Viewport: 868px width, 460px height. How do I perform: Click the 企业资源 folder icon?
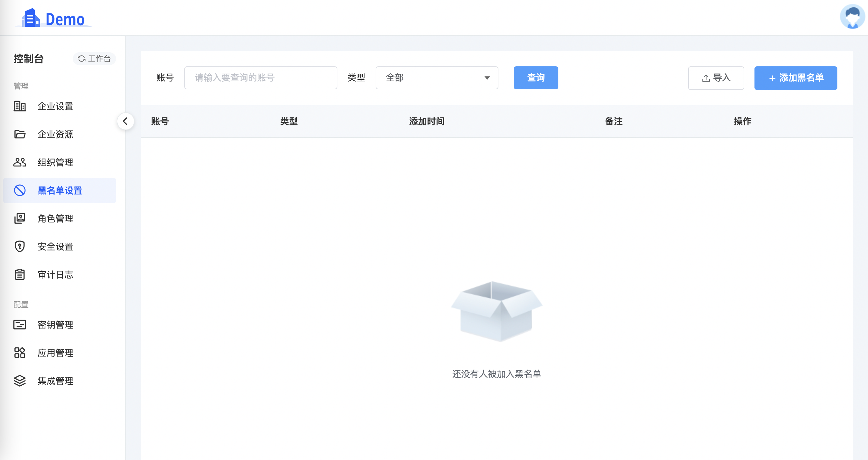point(19,134)
